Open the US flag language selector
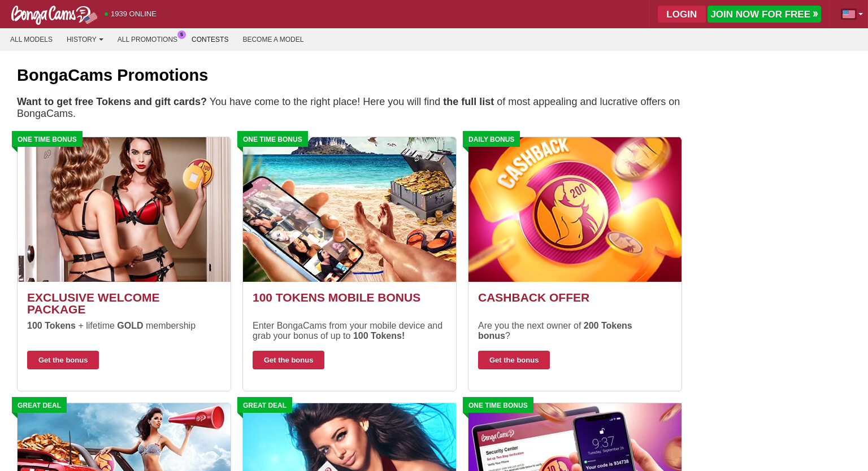 [852, 14]
